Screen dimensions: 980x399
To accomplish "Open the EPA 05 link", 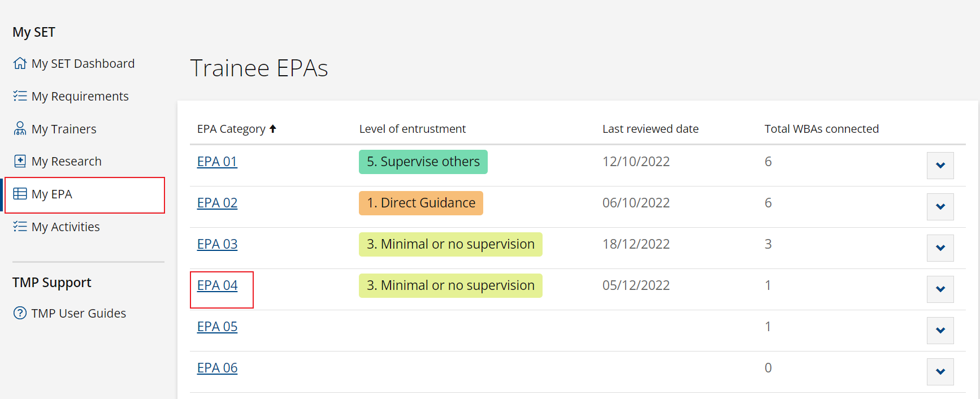I will point(217,327).
